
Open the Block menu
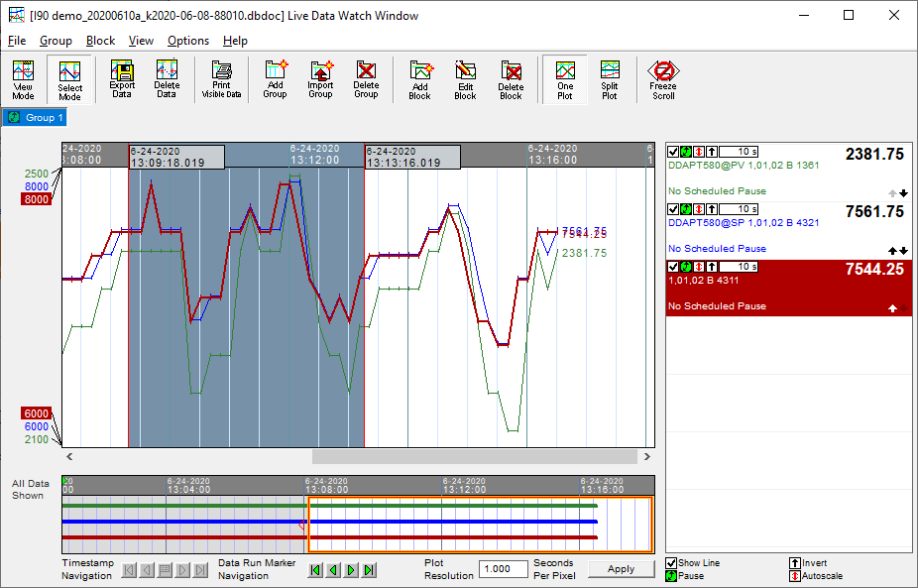point(100,41)
